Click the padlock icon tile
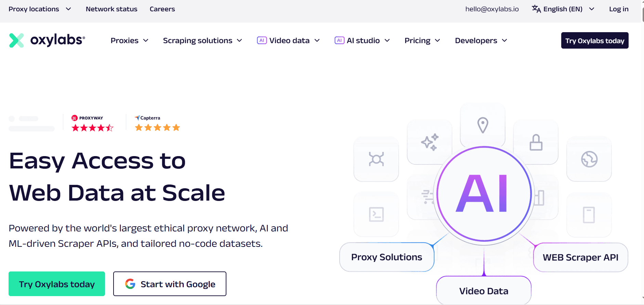 (x=536, y=142)
